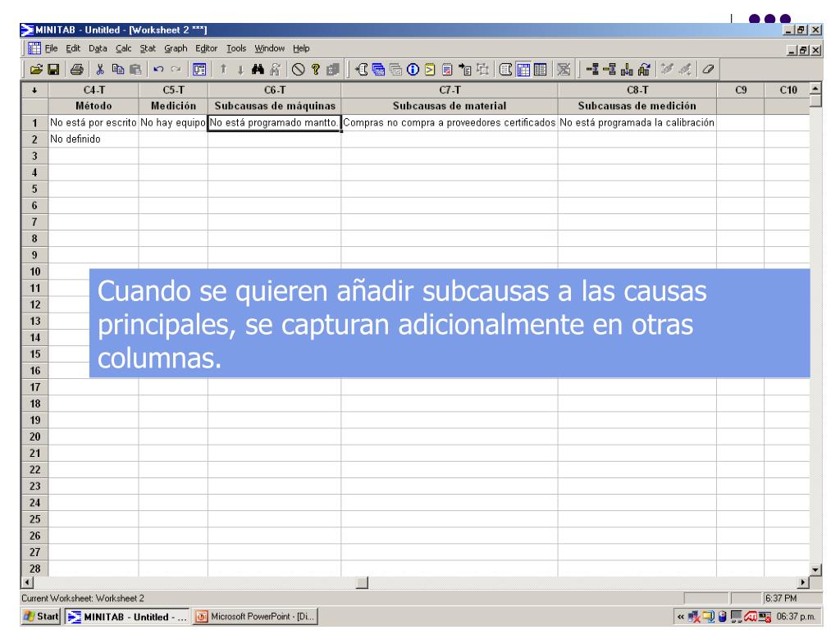Screen dimensions: 840x630
Task: Click the Redo arrow icon
Action: tap(176, 69)
